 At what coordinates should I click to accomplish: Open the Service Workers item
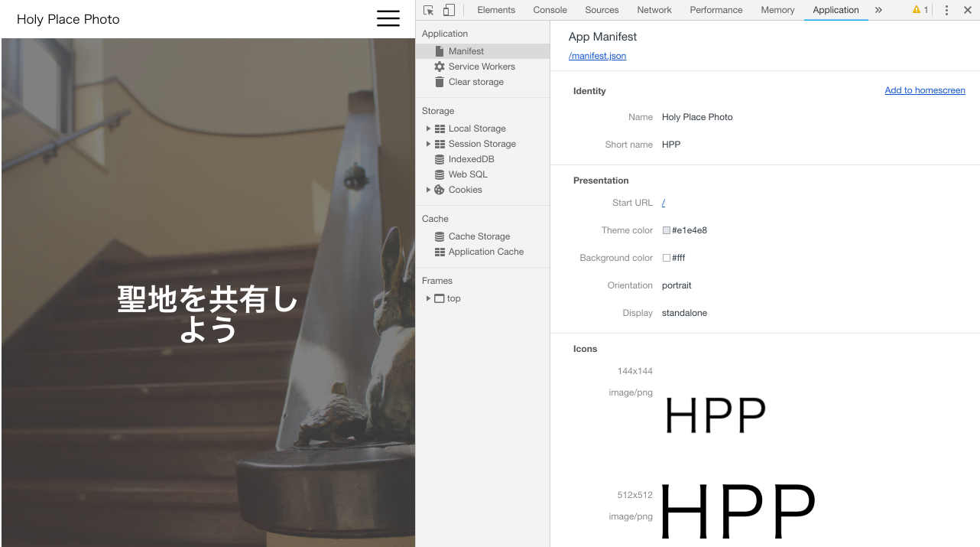pyautogui.click(x=482, y=67)
